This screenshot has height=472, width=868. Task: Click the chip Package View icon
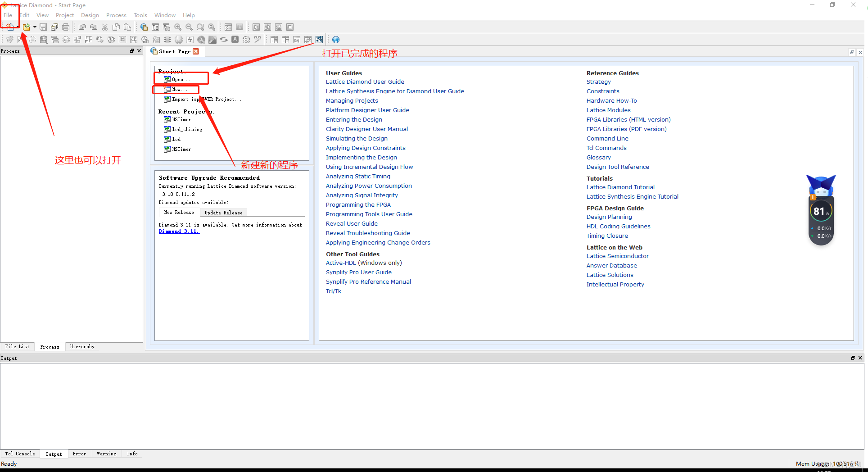pos(32,40)
